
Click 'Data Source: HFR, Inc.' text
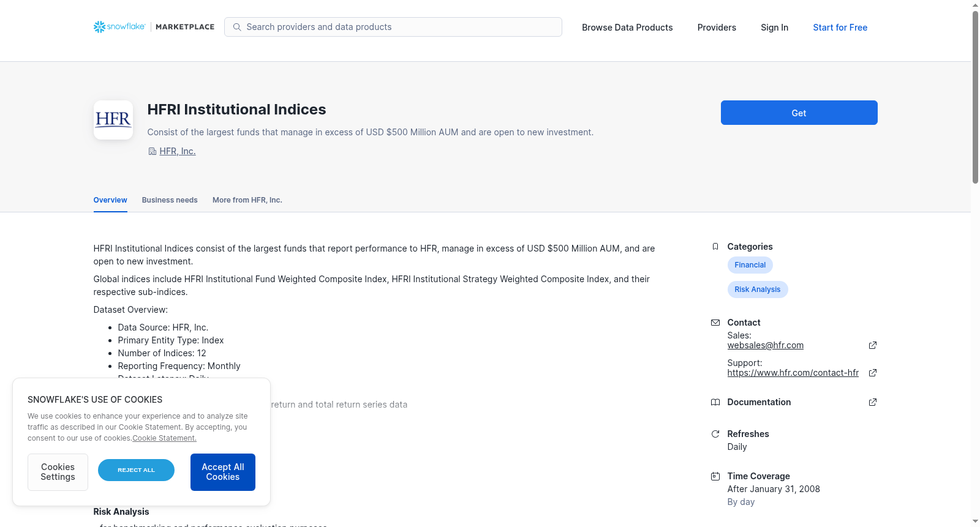click(x=163, y=327)
